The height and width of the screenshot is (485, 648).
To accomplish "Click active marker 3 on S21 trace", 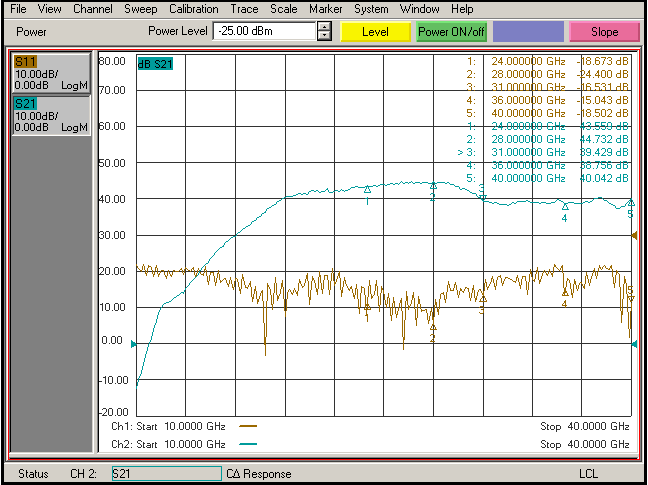I will (483, 198).
